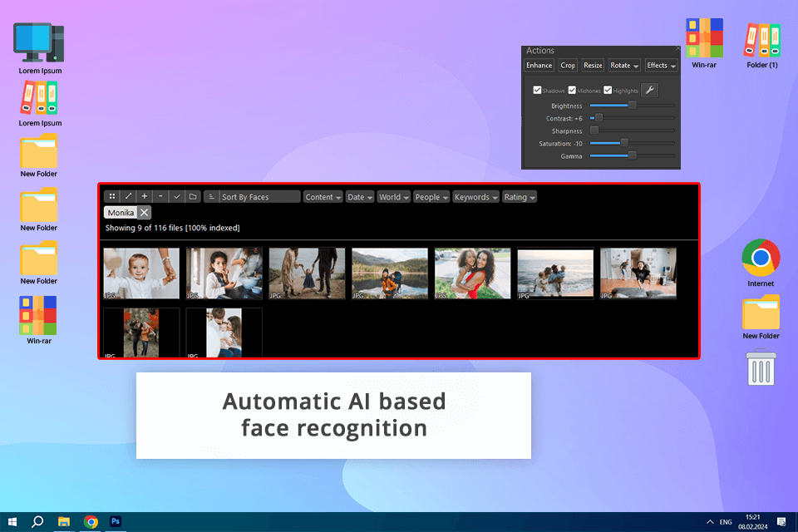The height and width of the screenshot is (532, 798).
Task: Select the couple in autumn park thumbnail
Action: click(x=141, y=332)
